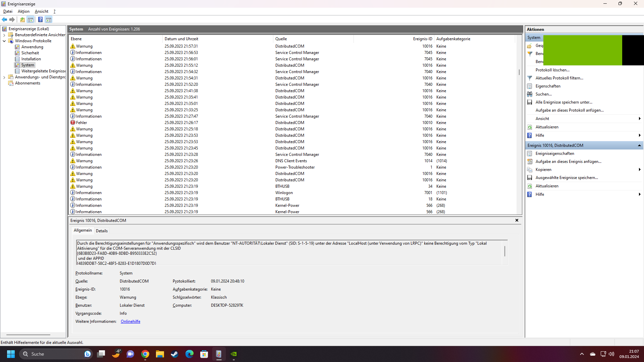Click the filter icon for Aktuelles Protokoll filtern
The width and height of the screenshot is (644, 362).
tap(530, 78)
